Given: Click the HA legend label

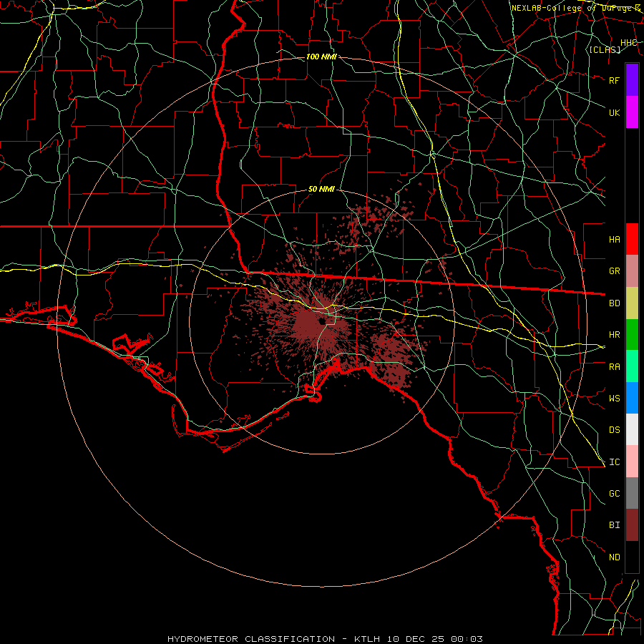Looking at the screenshot, I should 615,240.
